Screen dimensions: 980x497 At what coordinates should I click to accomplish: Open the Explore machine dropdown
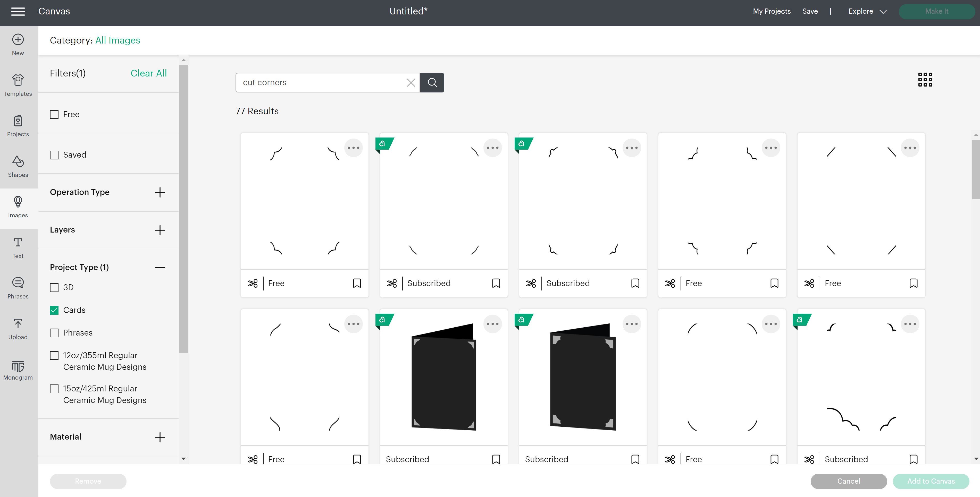(x=867, y=11)
